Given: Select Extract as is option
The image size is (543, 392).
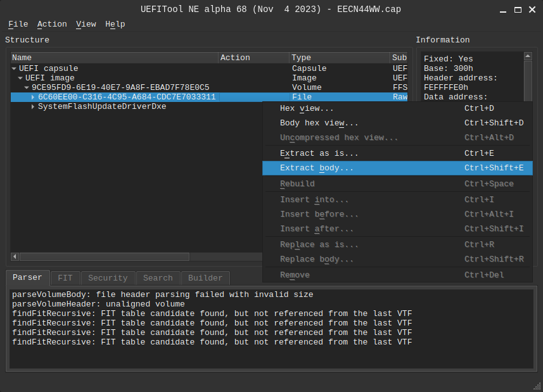Looking at the screenshot, I should click(319, 153).
